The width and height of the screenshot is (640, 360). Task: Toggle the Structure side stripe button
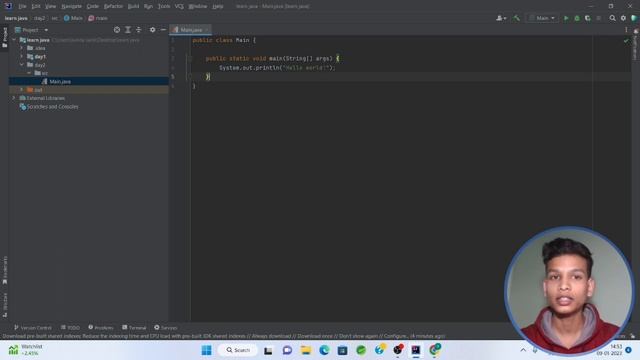point(4,304)
